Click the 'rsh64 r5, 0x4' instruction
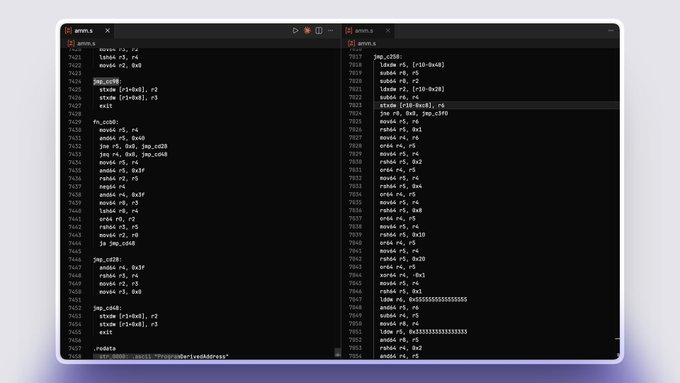Screen dimensions: 680x383 pos(401,187)
